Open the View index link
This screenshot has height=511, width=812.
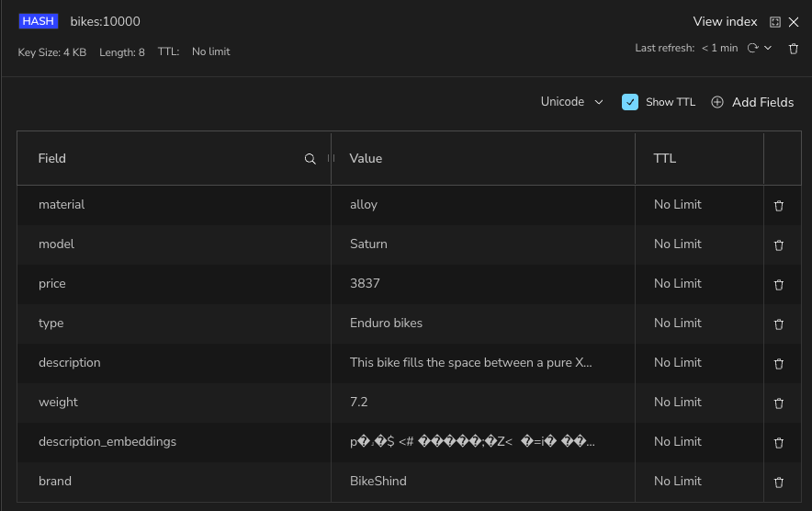725,21
